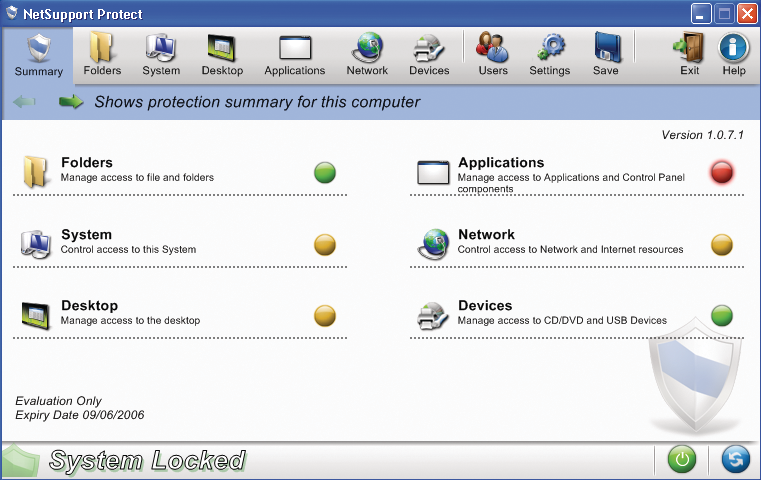Select the Devices toolbar icon

(429, 54)
